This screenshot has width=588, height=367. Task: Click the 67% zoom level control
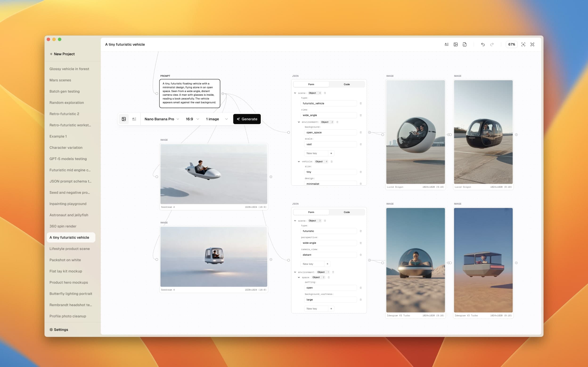click(x=512, y=44)
